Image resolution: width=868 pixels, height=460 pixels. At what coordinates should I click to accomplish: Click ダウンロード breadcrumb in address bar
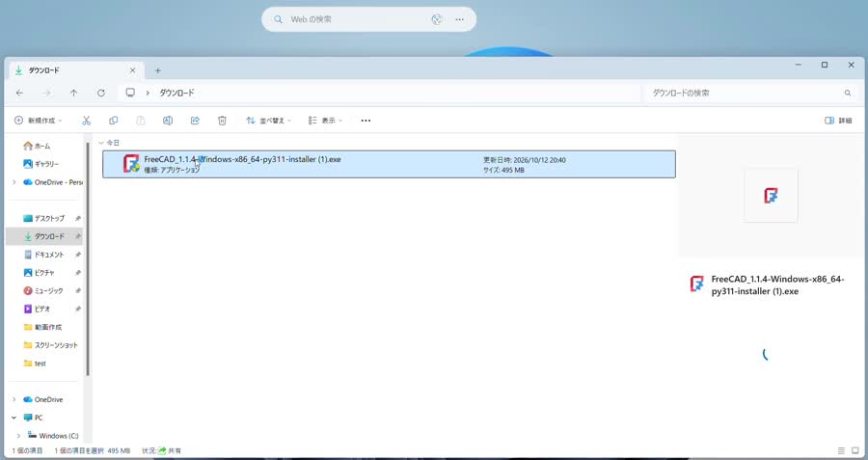click(x=176, y=93)
